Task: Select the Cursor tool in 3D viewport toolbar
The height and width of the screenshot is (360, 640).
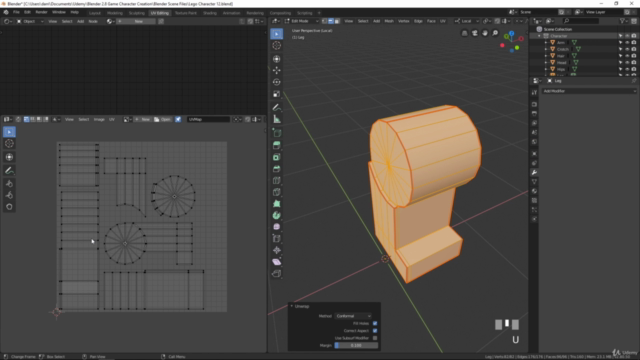Action: click(277, 45)
